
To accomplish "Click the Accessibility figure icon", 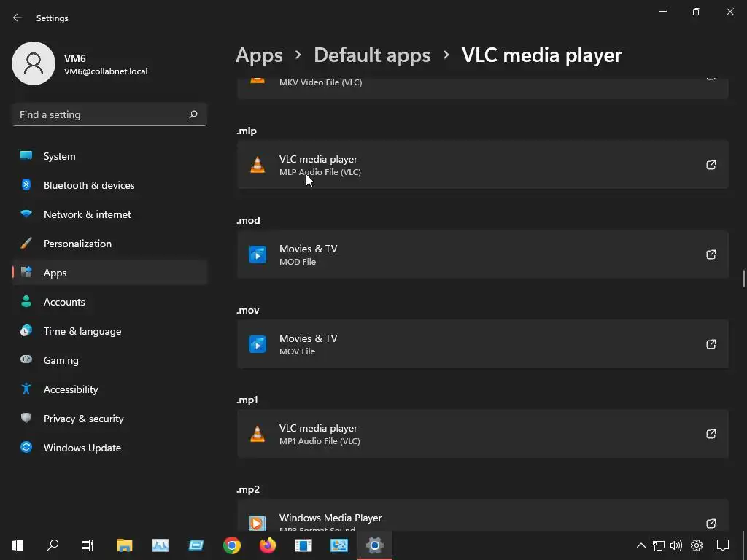I will (26, 389).
